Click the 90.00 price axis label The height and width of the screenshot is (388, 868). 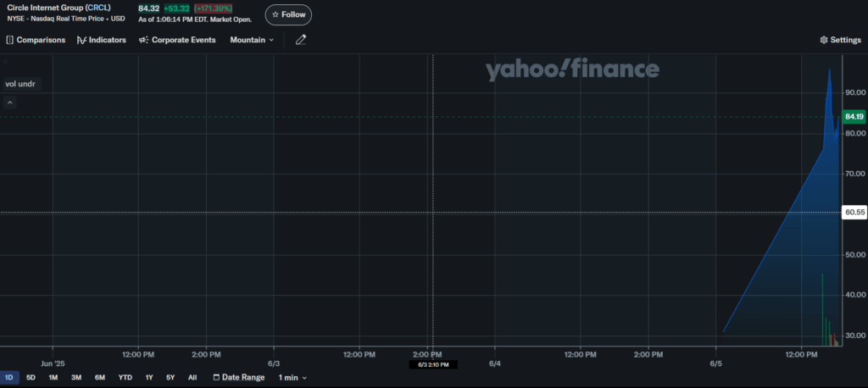tap(854, 93)
